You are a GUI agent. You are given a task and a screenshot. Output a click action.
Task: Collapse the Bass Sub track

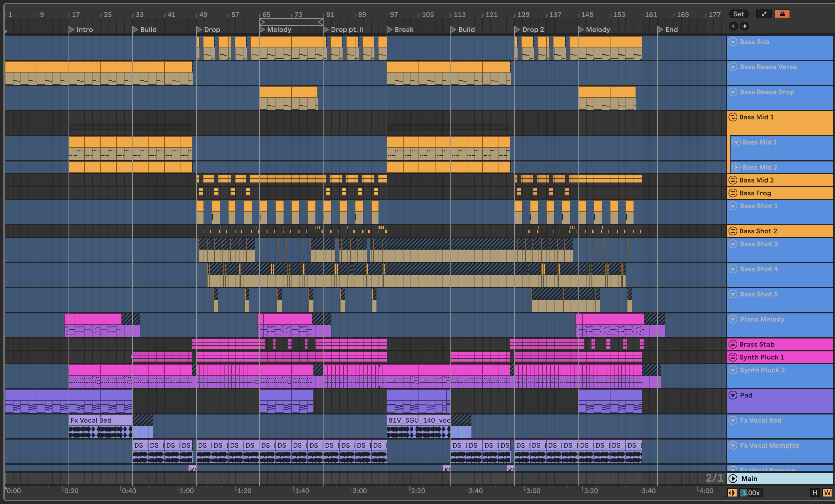point(733,42)
